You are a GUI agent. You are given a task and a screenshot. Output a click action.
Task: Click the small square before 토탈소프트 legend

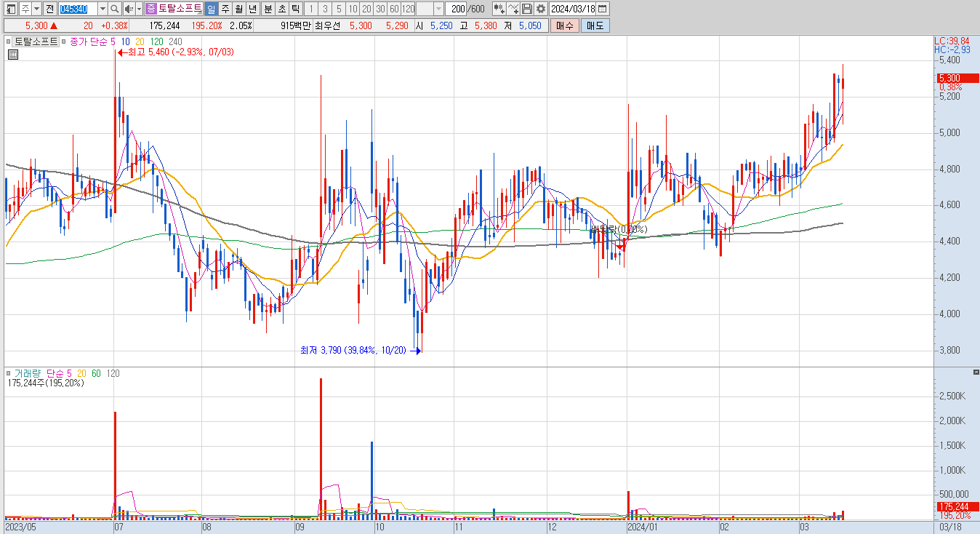[9, 41]
